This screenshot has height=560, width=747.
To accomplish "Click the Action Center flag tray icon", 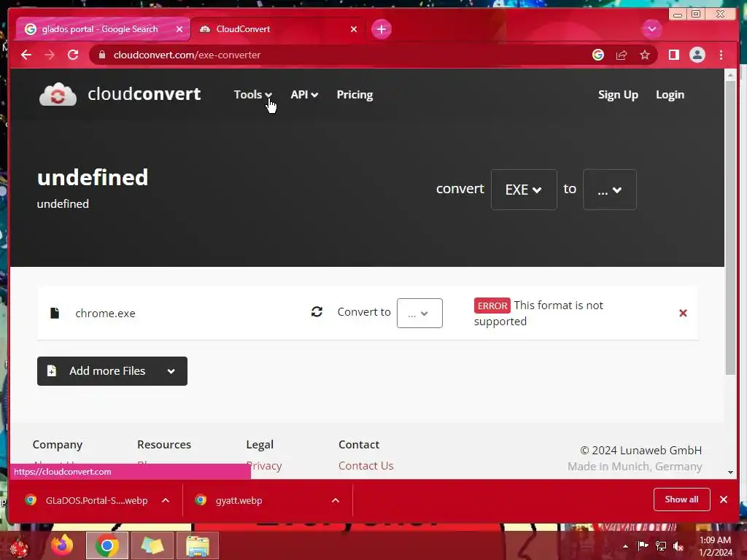I will [x=643, y=545].
